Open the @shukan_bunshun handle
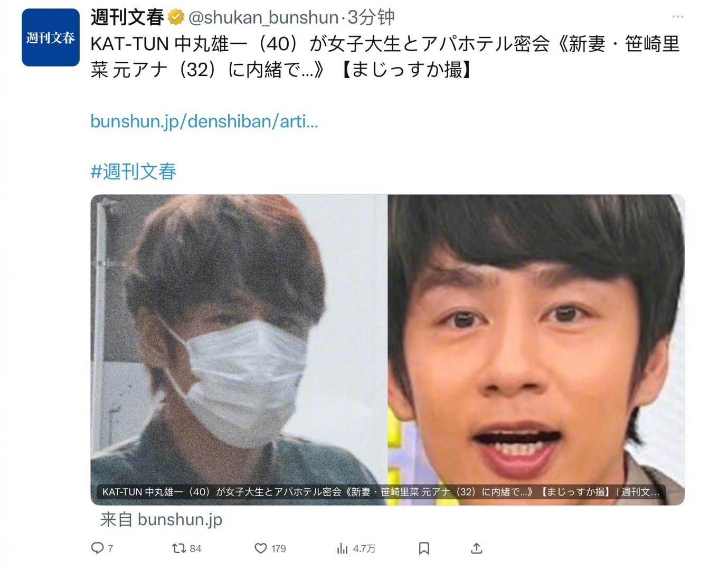 coord(263,17)
